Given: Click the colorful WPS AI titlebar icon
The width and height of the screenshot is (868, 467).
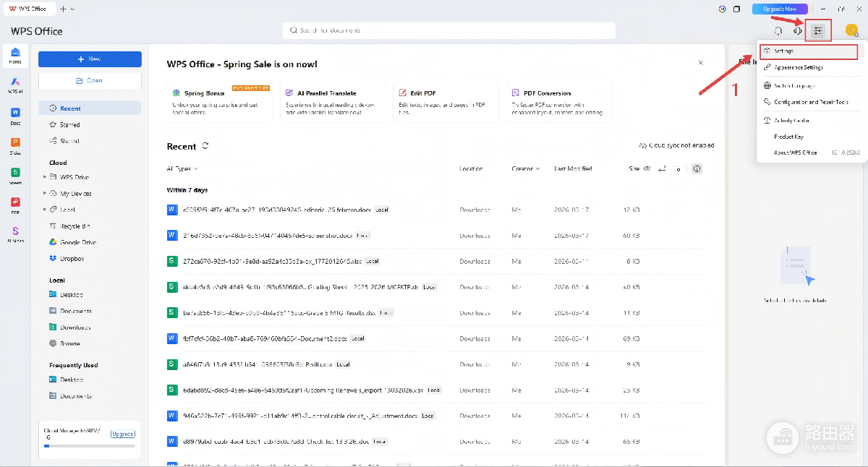Looking at the screenshot, I should click(722, 9).
